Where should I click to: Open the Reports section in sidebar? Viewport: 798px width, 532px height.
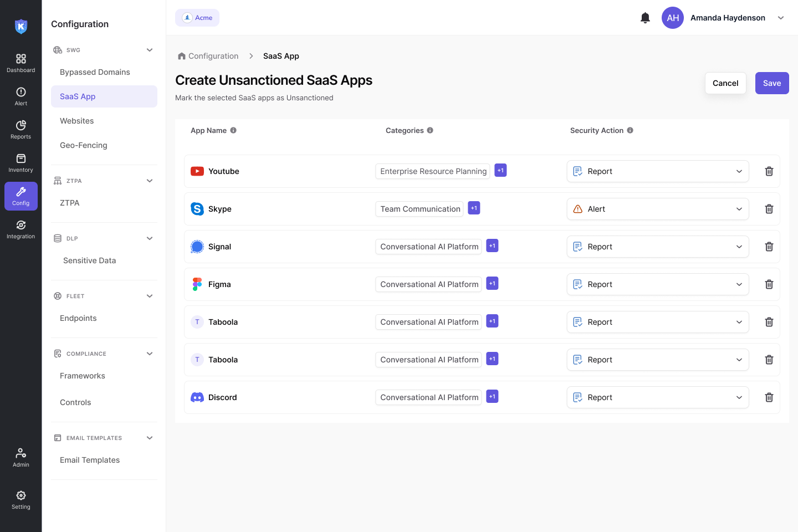coord(21,130)
